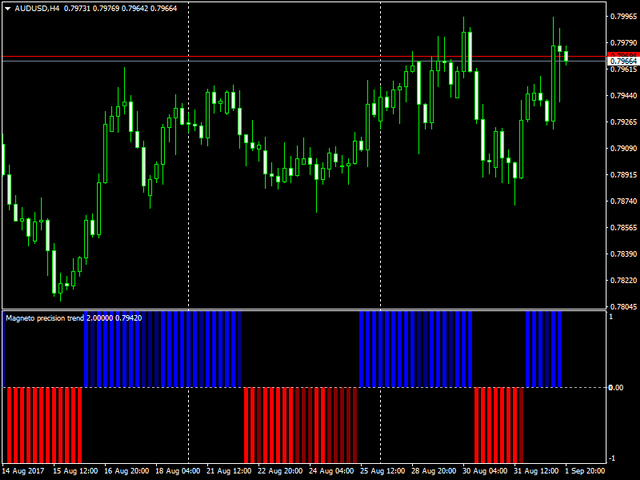This screenshot has width=640, height=480.
Task: Click the 22 Aug 20:00 time label
Action: coord(280,471)
